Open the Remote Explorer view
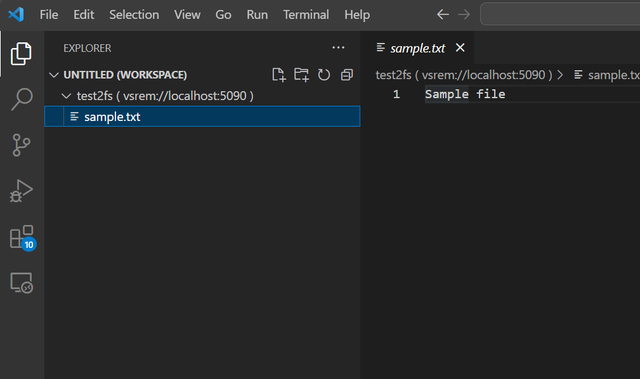The image size is (640, 379). pos(22,283)
